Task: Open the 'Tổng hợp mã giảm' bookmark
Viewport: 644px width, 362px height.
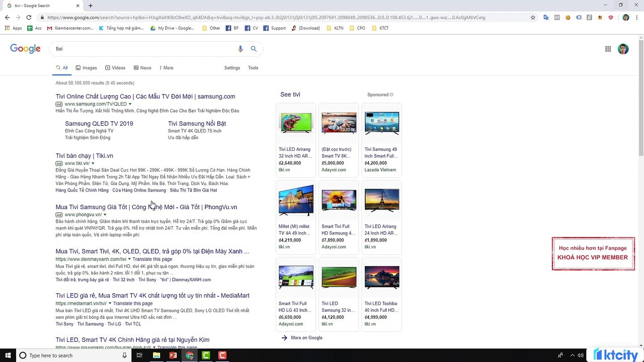Action: (121, 28)
